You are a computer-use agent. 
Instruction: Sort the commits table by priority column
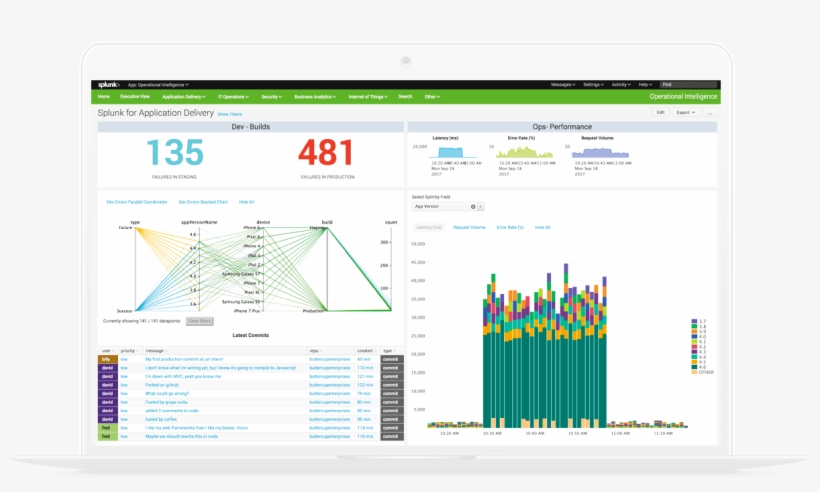pyautogui.click(x=129, y=351)
